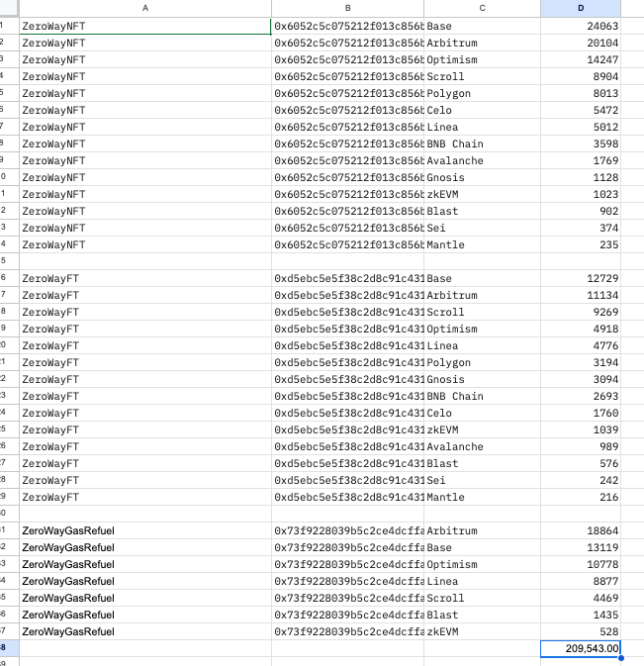Image resolution: width=644 pixels, height=666 pixels.
Task: Click Avalanche cell beside 989
Action: click(x=482, y=447)
